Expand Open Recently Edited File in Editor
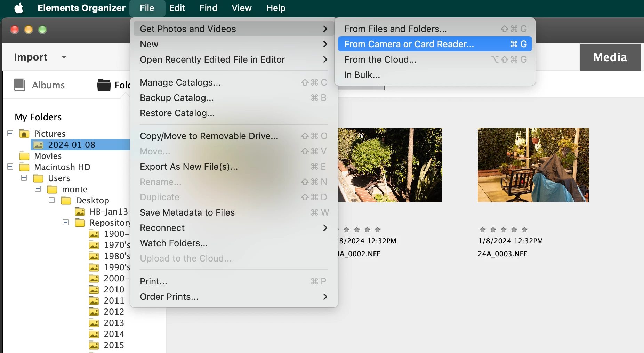The image size is (644, 353). click(234, 59)
